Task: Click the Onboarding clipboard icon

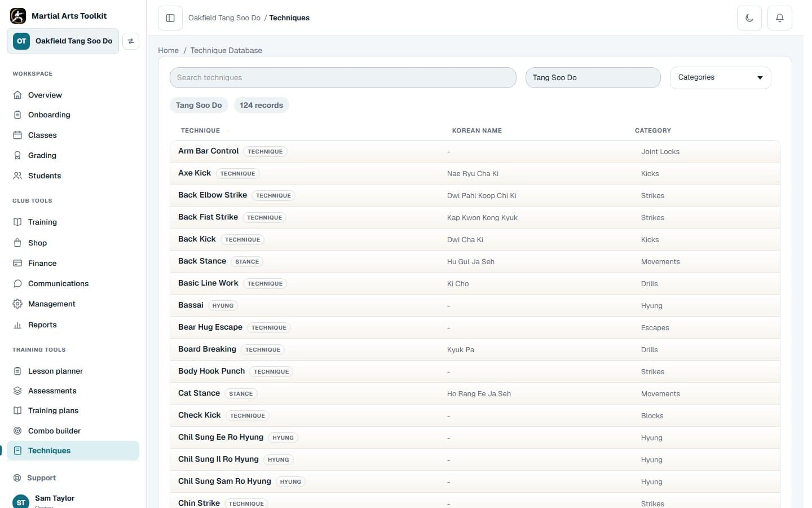Action: click(x=17, y=115)
